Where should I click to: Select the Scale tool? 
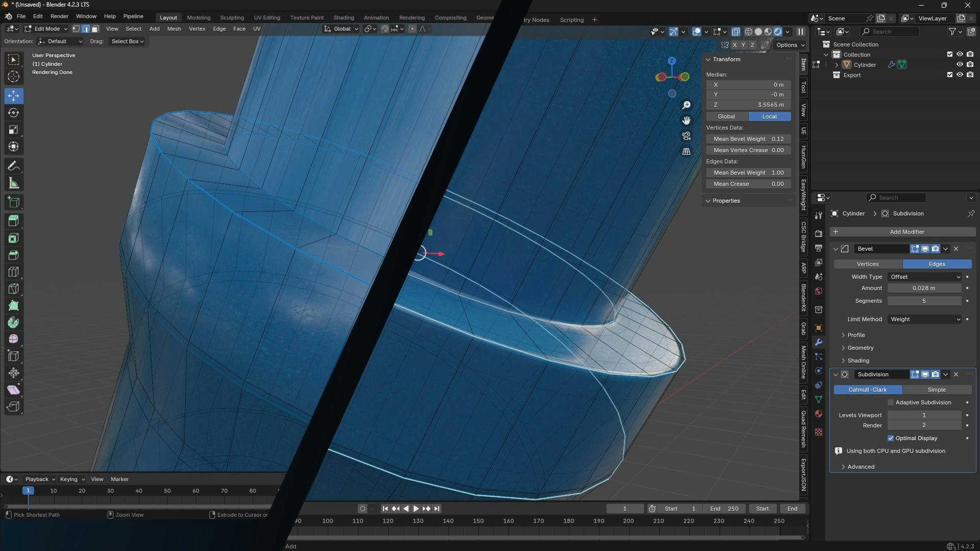14,130
